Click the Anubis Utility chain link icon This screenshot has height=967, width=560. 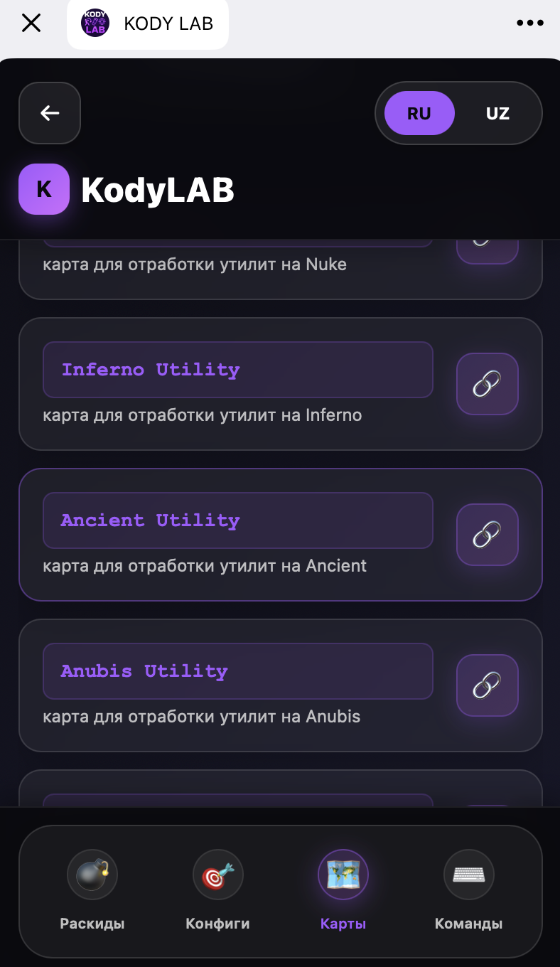[x=488, y=685]
